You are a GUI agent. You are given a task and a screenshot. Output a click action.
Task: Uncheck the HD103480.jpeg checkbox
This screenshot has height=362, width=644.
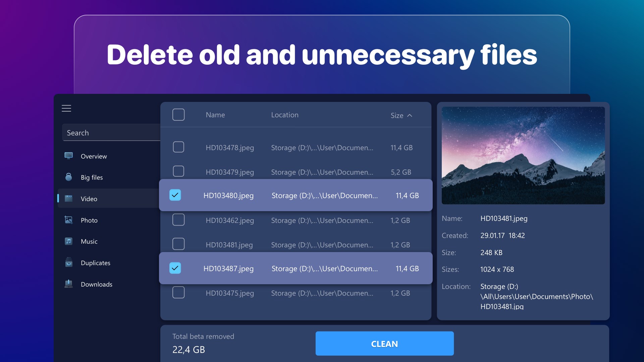(x=175, y=195)
